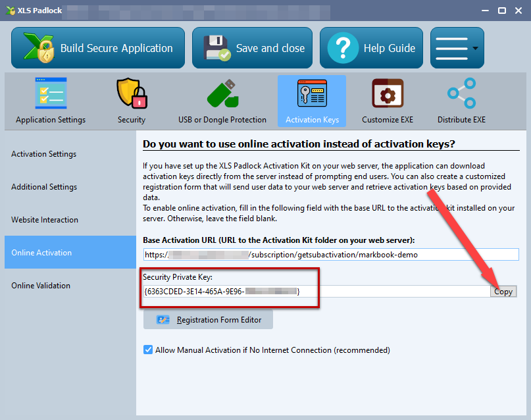531x420 pixels.
Task: Select Activation Settings in sidebar
Action: [x=44, y=154]
